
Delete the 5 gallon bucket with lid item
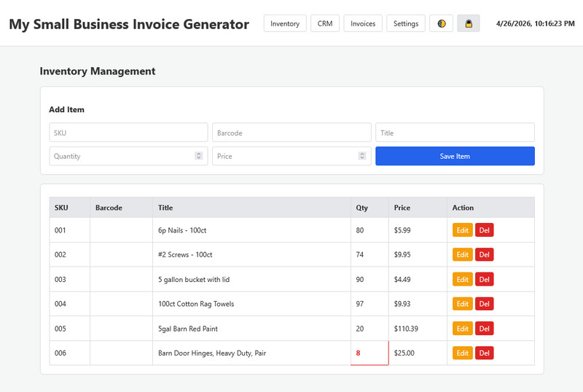click(x=484, y=279)
